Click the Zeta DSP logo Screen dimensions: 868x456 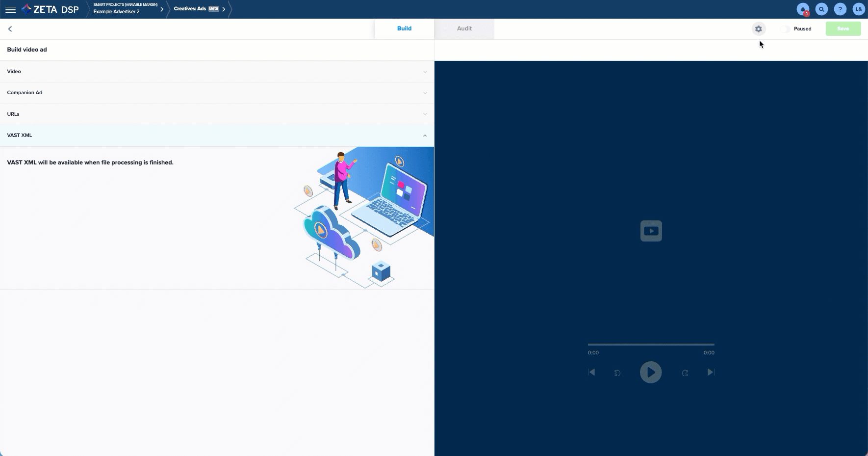(51, 9)
